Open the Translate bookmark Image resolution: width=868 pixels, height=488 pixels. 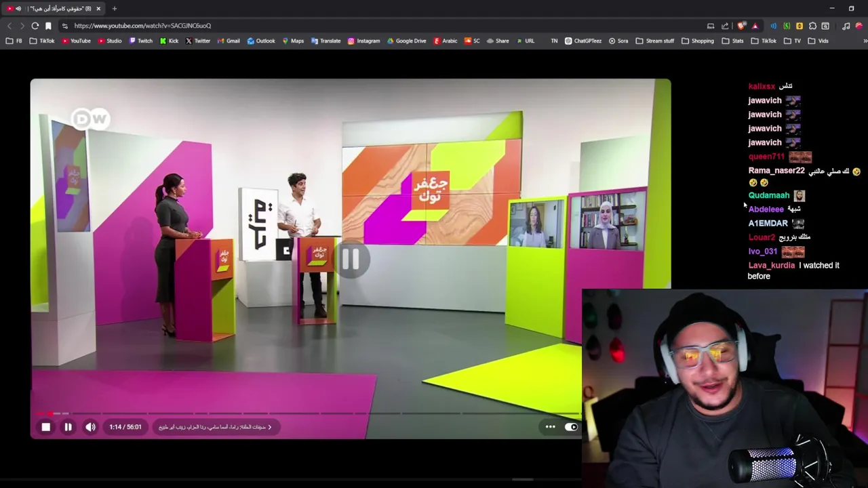(x=326, y=41)
